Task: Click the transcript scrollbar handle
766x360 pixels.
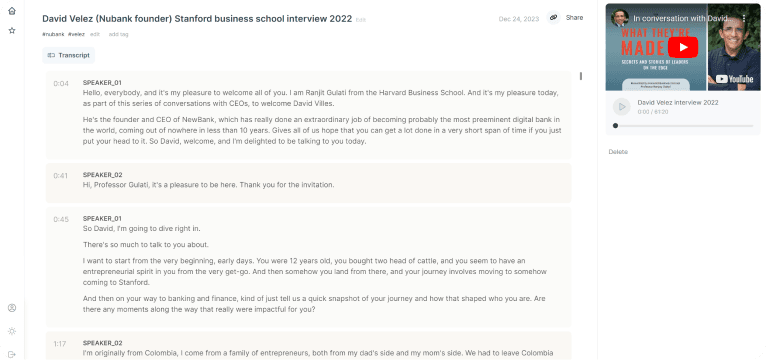Action: tap(581, 76)
